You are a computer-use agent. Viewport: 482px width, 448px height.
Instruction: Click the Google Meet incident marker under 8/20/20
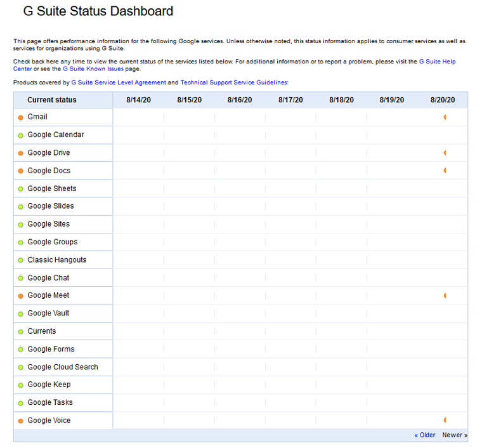pos(445,296)
